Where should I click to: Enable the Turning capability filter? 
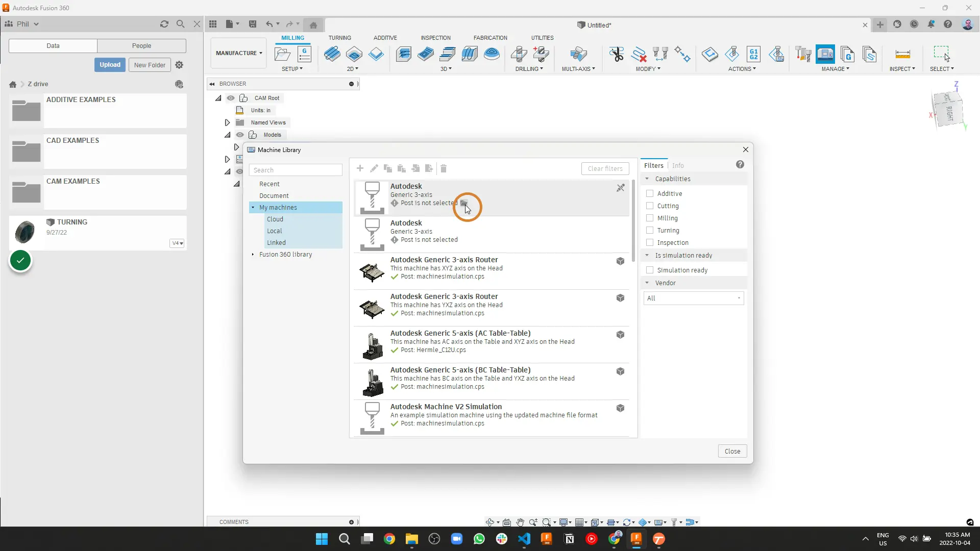(650, 230)
